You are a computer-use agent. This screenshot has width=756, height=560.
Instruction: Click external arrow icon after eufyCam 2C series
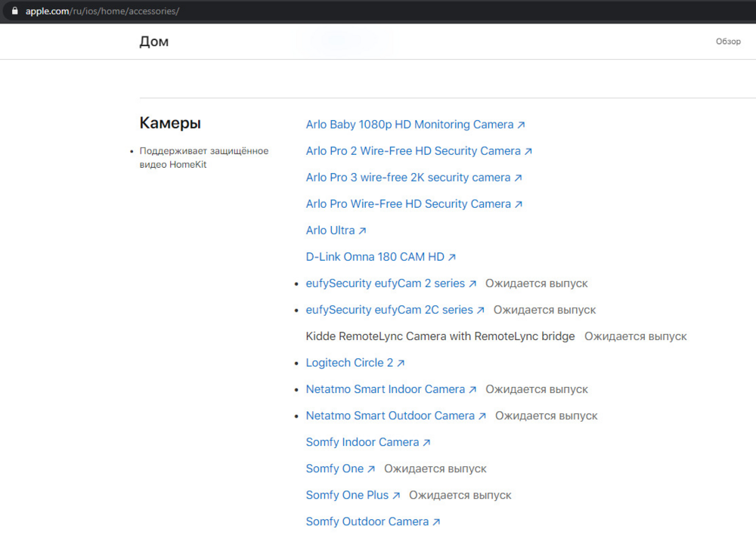point(480,311)
